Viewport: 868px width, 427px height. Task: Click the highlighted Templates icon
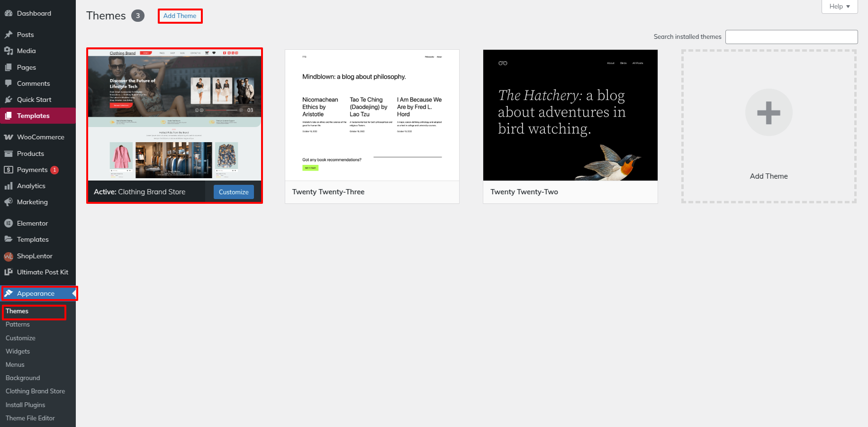click(9, 116)
